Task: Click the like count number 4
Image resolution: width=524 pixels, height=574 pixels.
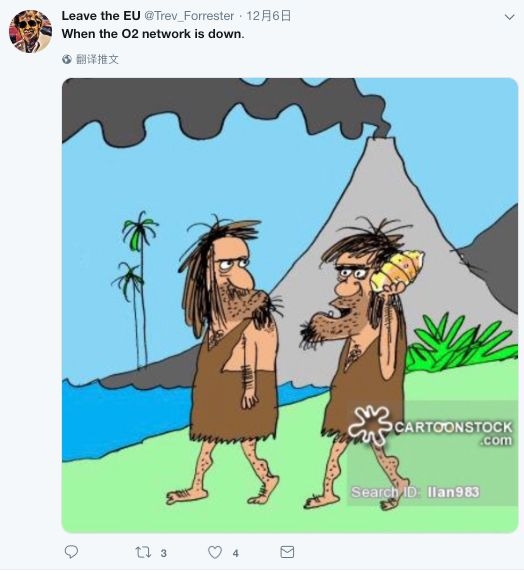Action: click(x=235, y=553)
